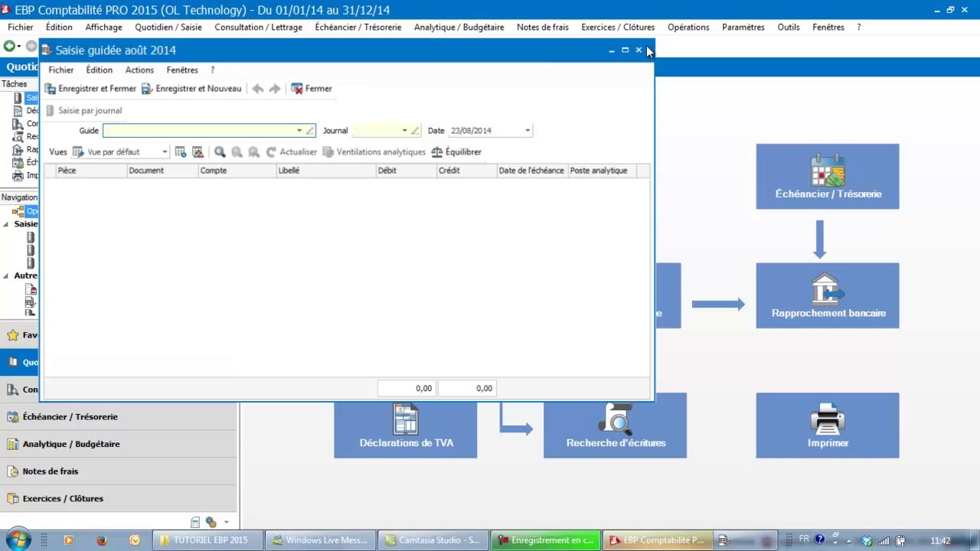Click Saisie par journal button
The height and width of the screenshot is (551, 980).
click(84, 111)
